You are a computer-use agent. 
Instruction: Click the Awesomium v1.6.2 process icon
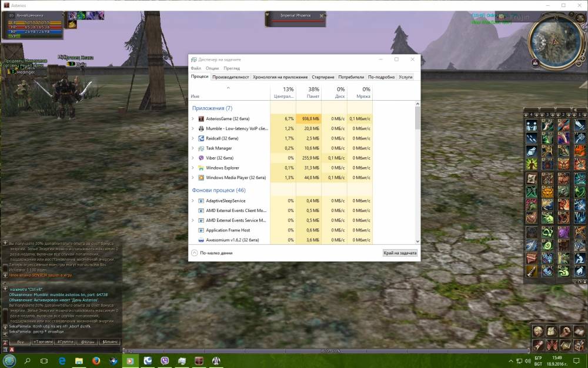[201, 240]
